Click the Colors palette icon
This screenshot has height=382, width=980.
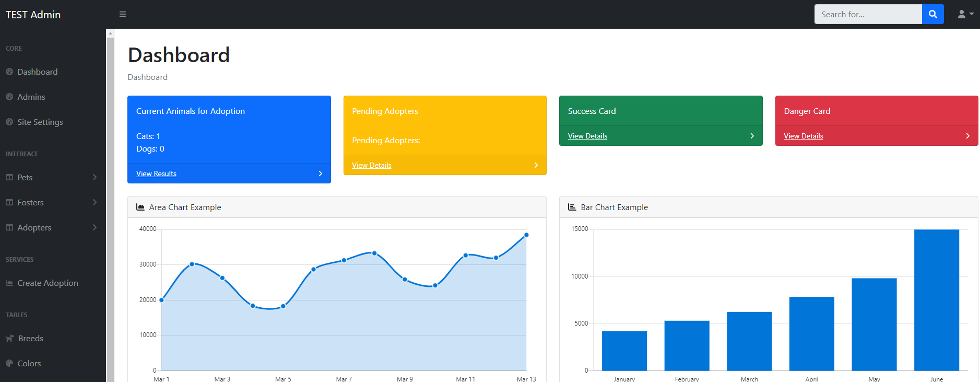pos(9,363)
